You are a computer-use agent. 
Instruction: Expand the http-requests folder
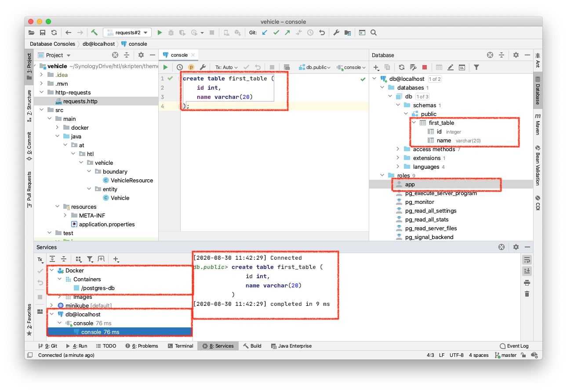[42, 92]
